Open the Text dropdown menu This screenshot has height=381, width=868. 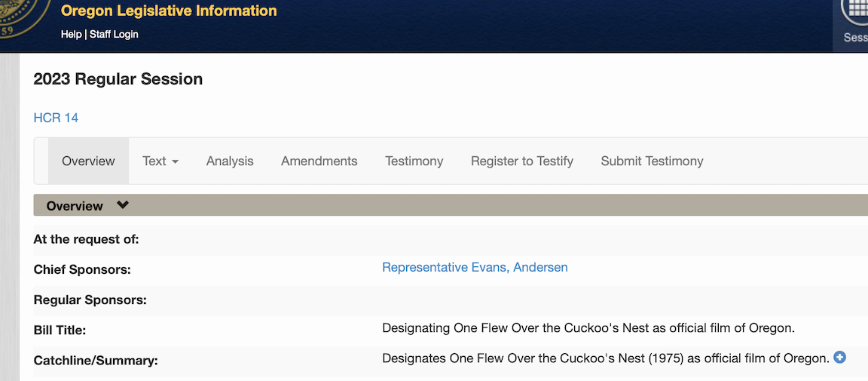coord(160,161)
